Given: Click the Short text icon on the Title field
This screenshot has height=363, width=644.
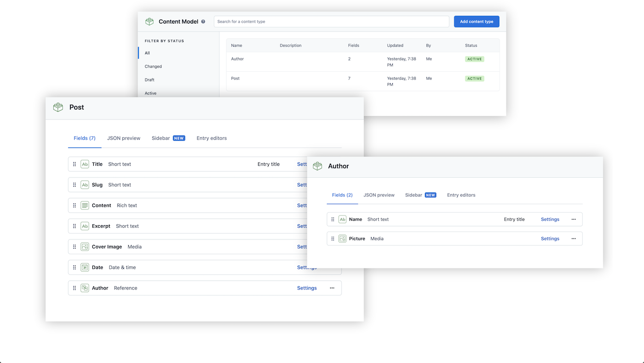Looking at the screenshot, I should point(85,164).
